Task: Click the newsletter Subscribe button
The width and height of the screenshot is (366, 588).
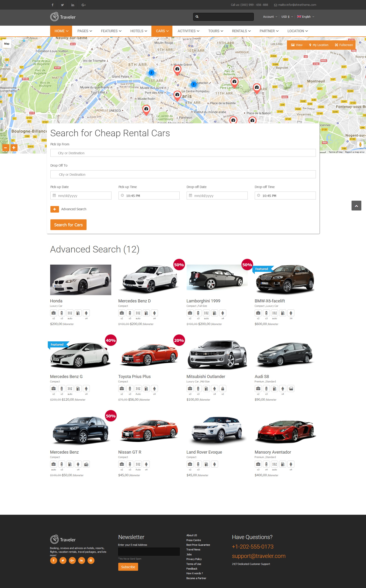Action: (x=128, y=567)
